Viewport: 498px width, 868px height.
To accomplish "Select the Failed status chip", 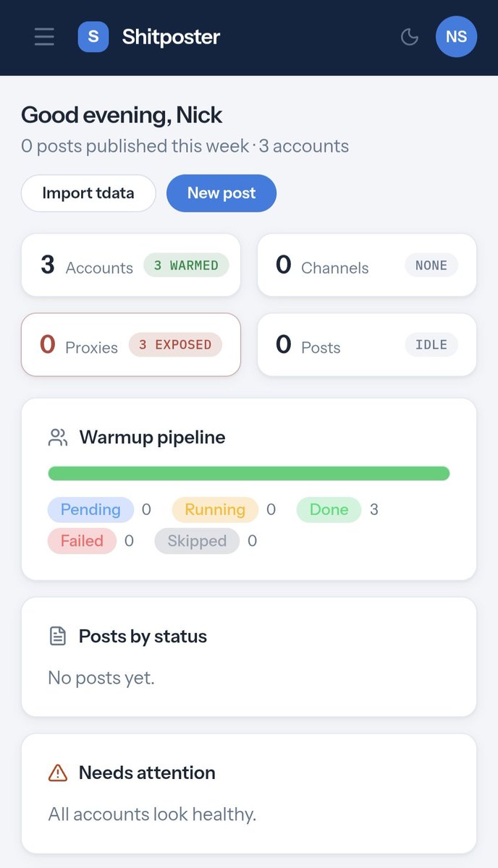I will point(82,541).
